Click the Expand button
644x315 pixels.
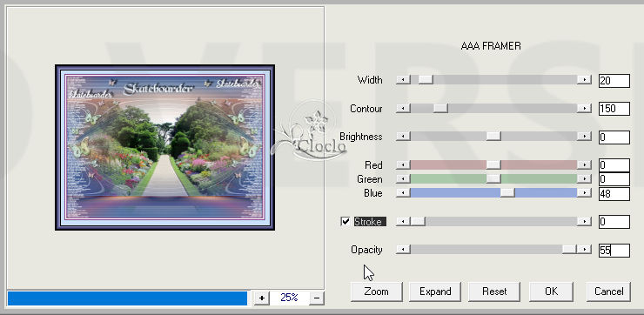tap(435, 292)
